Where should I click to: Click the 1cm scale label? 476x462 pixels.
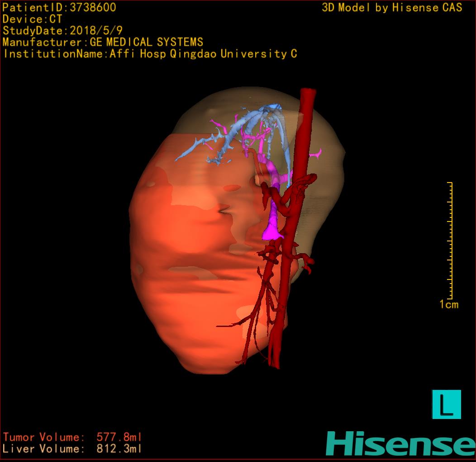click(x=448, y=304)
